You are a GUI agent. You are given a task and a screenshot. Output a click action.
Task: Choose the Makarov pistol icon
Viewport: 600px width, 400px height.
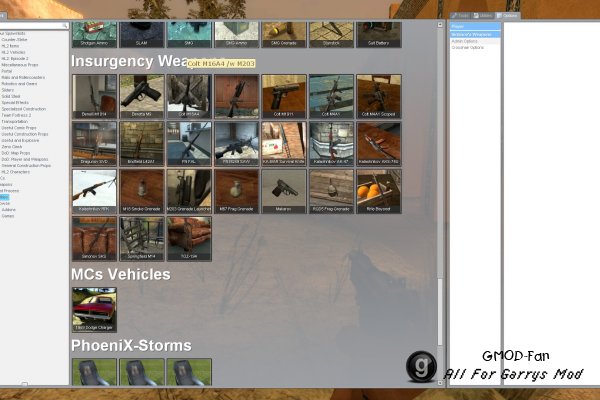point(284,191)
